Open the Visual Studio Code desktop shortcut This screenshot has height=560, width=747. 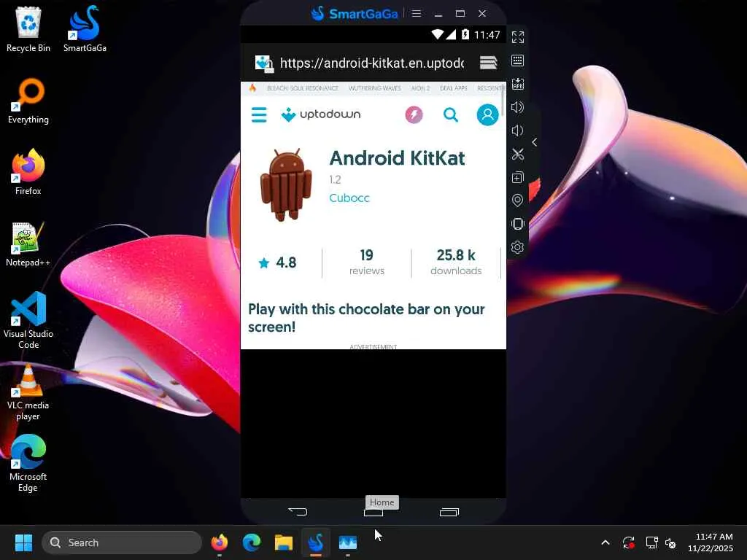pos(28,320)
